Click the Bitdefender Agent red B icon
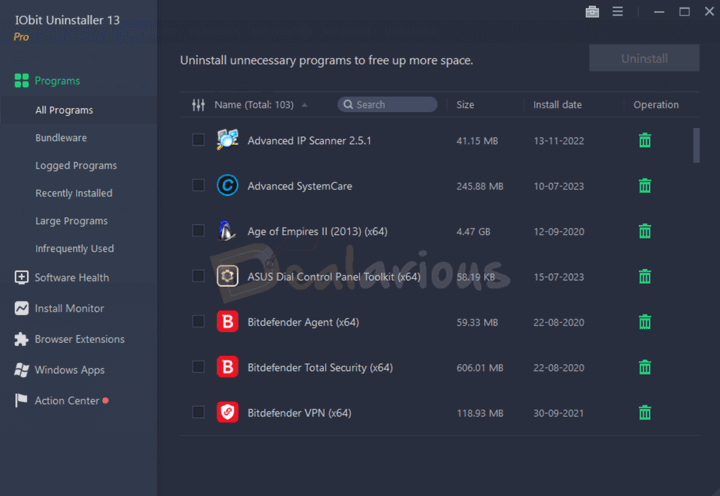The width and height of the screenshot is (720, 496). point(227,321)
